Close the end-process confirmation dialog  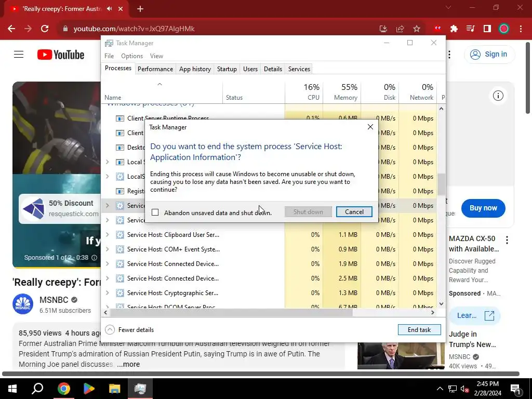pos(370,127)
